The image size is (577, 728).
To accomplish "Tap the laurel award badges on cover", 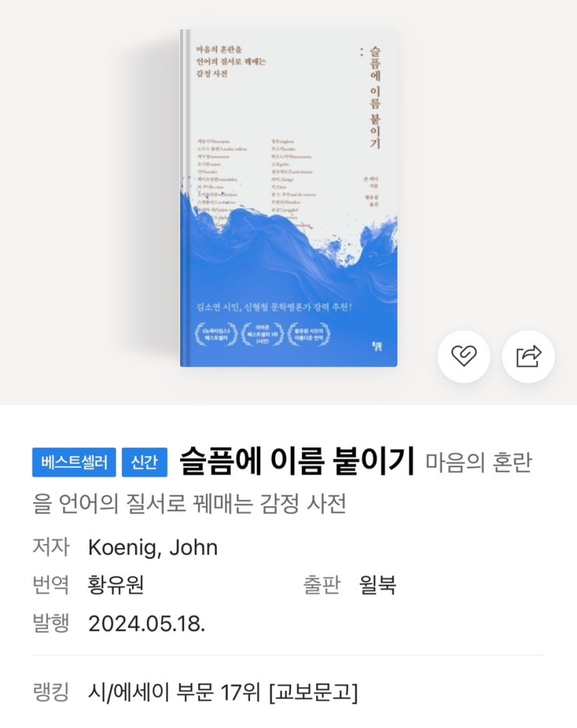I will pos(263,334).
